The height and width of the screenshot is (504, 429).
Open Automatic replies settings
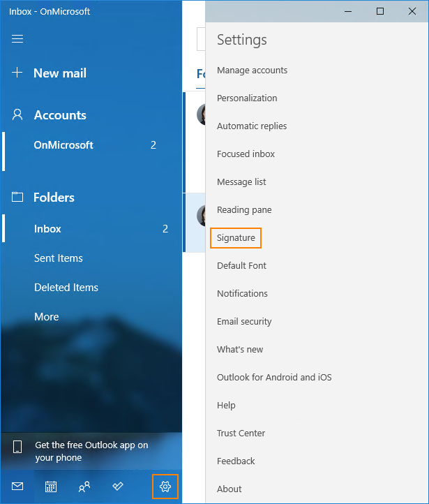252,126
